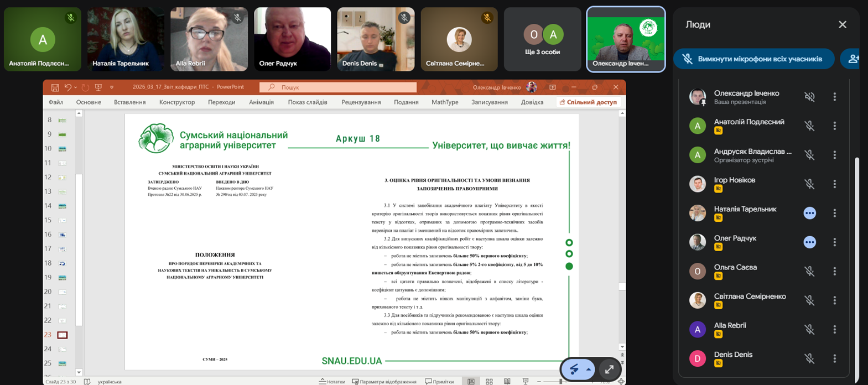Click Вимкнути мікрофони всіх учасників button
Image resolution: width=868 pixels, height=385 pixels.
[753, 59]
